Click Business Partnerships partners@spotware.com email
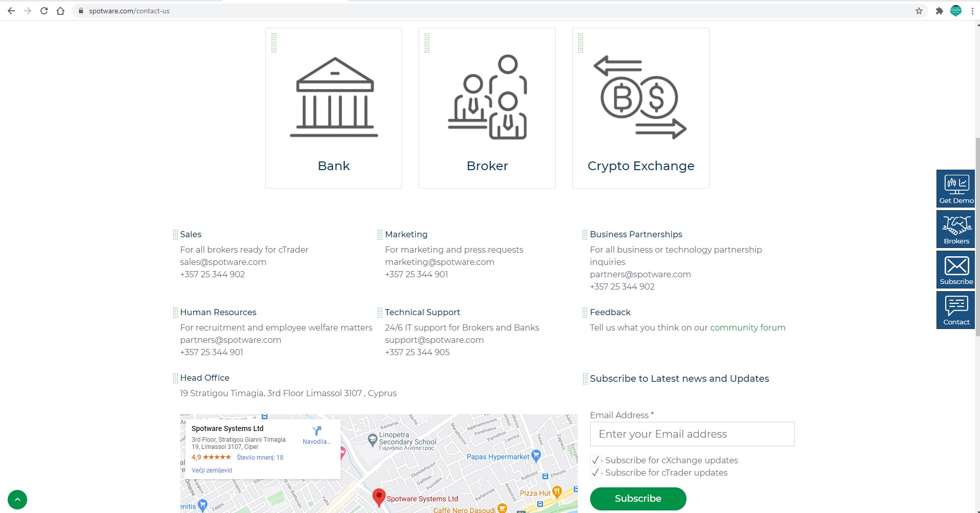980x513 pixels. (x=640, y=274)
